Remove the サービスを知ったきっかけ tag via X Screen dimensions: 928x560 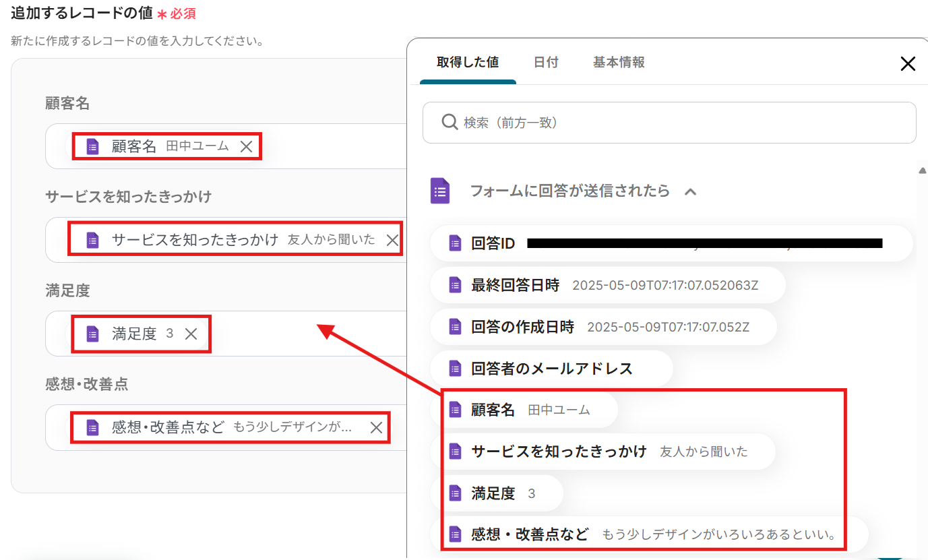392,240
